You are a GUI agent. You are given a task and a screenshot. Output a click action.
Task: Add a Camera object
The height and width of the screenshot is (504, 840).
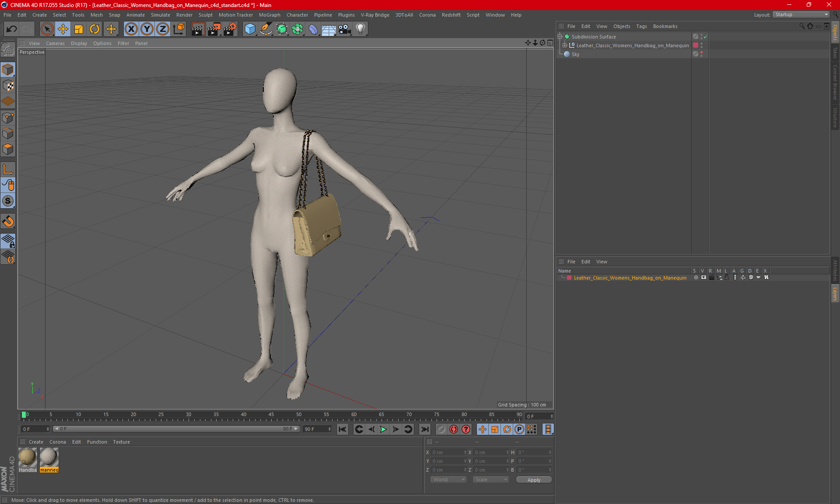click(345, 29)
